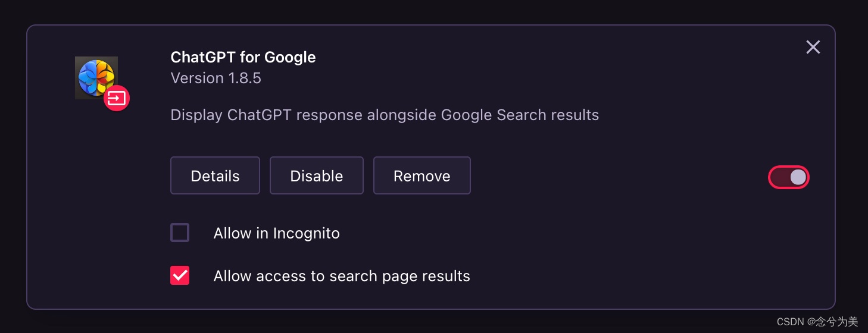The image size is (868, 333).
Task: Open the Details page for the extension
Action: (x=215, y=175)
